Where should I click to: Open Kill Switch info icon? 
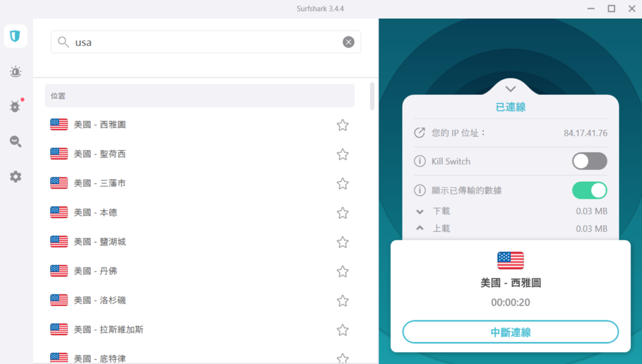(419, 161)
